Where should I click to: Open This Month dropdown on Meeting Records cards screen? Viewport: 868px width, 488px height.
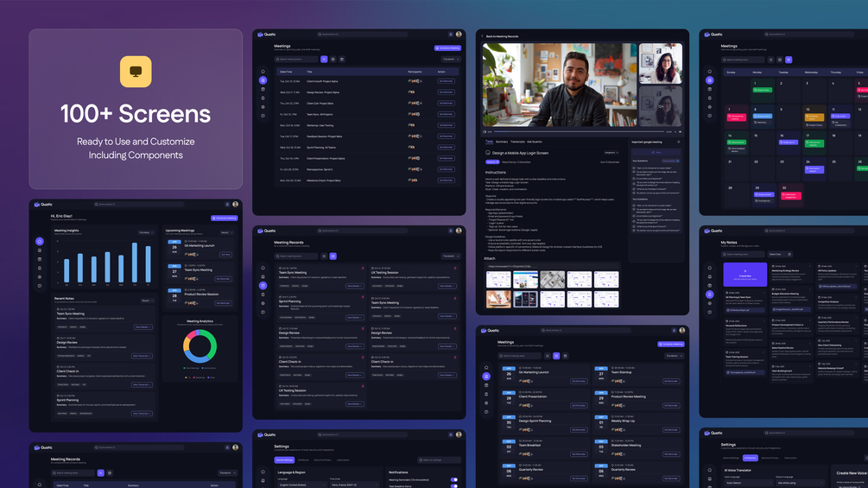450,257
